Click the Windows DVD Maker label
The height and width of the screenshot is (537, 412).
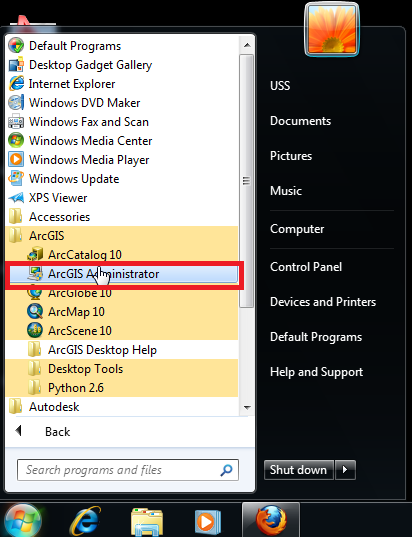(84, 103)
